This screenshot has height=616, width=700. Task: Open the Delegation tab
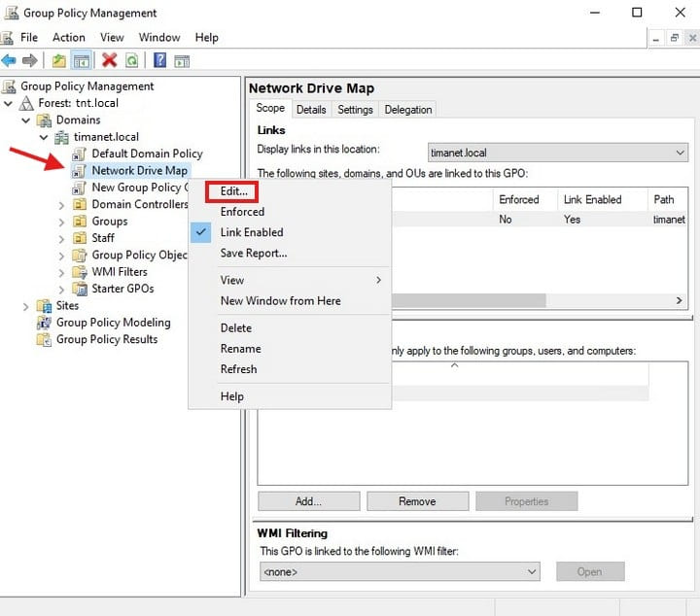[408, 110]
